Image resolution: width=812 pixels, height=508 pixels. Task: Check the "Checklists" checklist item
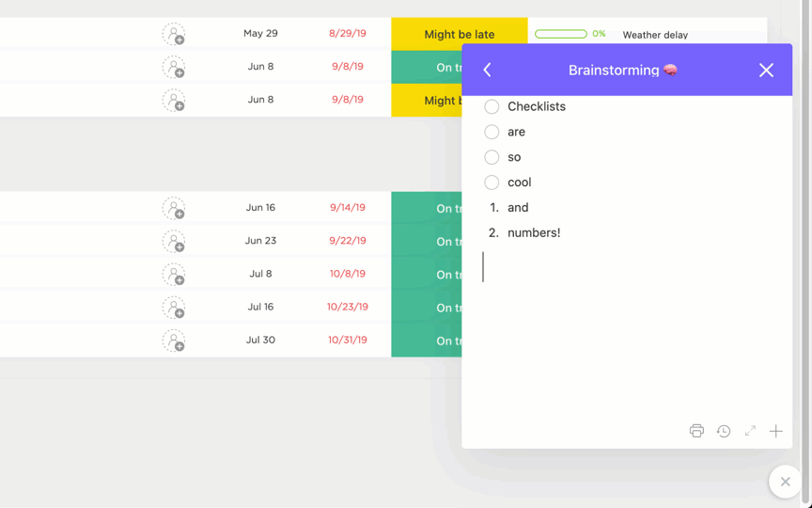[492, 107]
